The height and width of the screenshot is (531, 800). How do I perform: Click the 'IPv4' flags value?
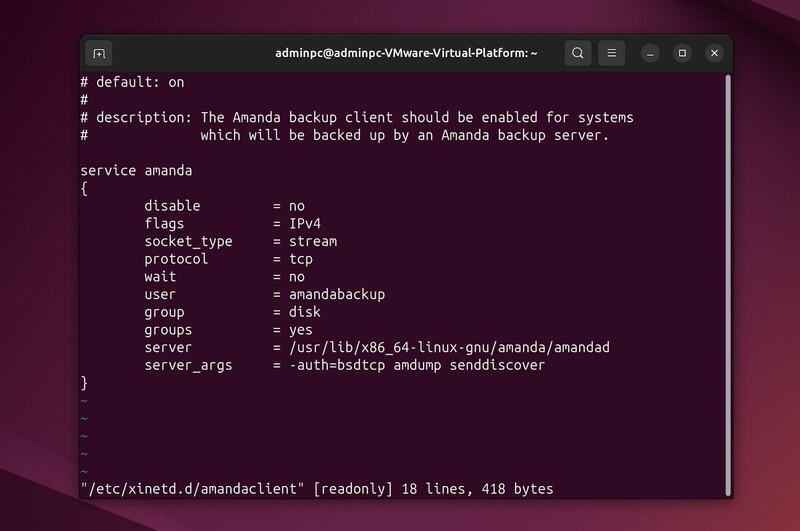[305, 224]
